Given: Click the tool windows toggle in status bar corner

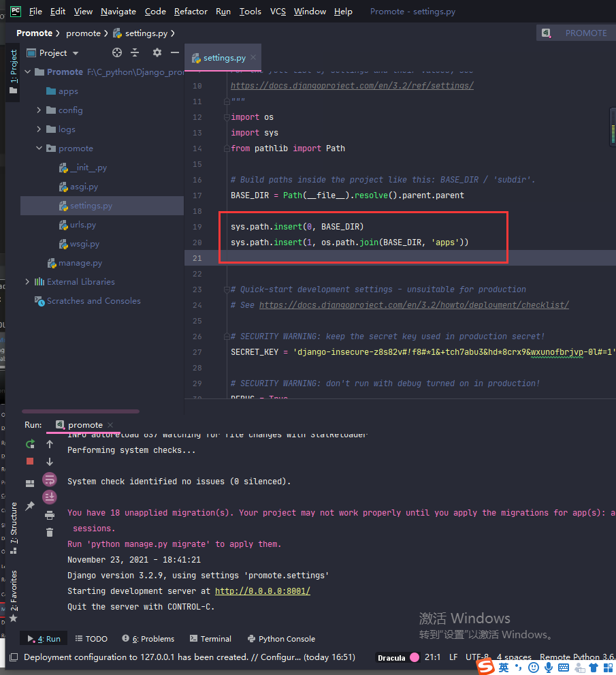Looking at the screenshot, I should (x=14, y=657).
